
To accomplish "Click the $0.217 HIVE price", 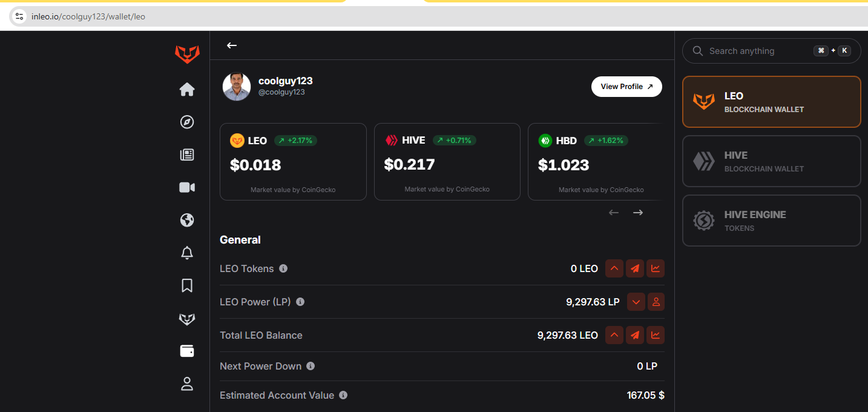I will coord(410,164).
